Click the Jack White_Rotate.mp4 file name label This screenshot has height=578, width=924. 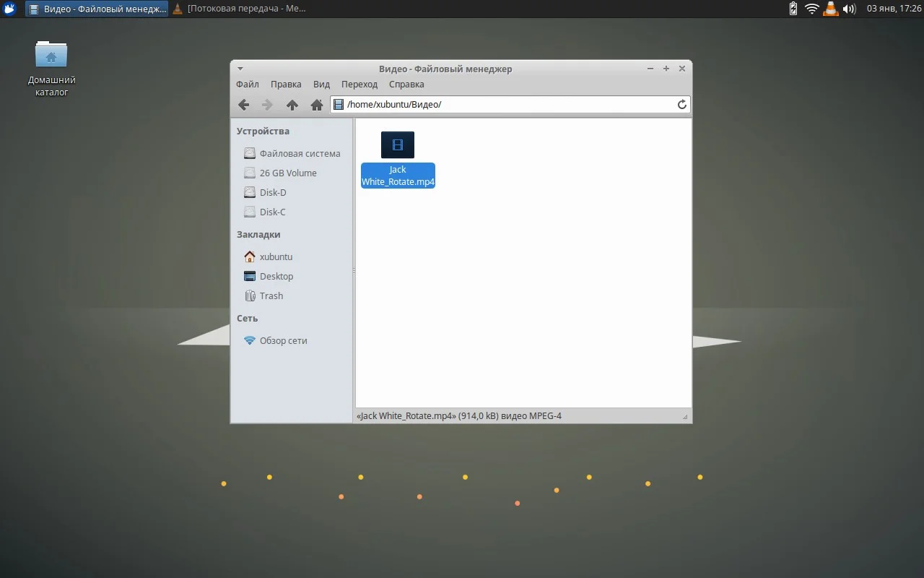click(x=398, y=176)
